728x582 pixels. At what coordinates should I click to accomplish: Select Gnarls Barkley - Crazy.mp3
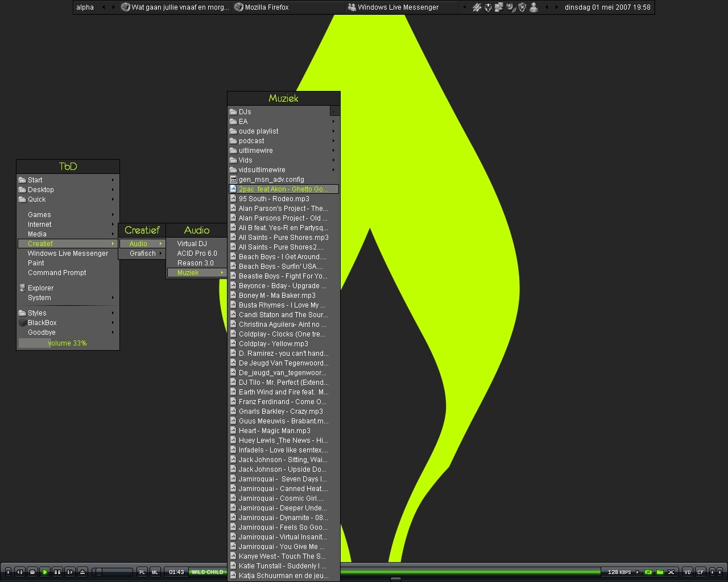click(x=284, y=411)
